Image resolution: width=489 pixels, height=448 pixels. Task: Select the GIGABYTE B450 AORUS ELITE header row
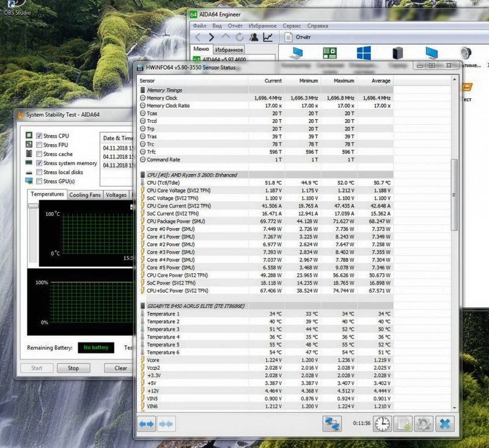(x=266, y=306)
